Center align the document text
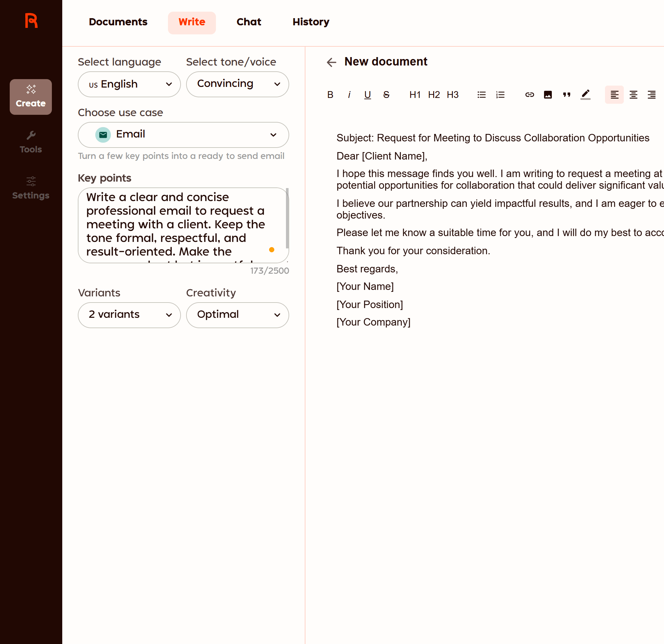The width and height of the screenshot is (664, 644). [x=633, y=95]
